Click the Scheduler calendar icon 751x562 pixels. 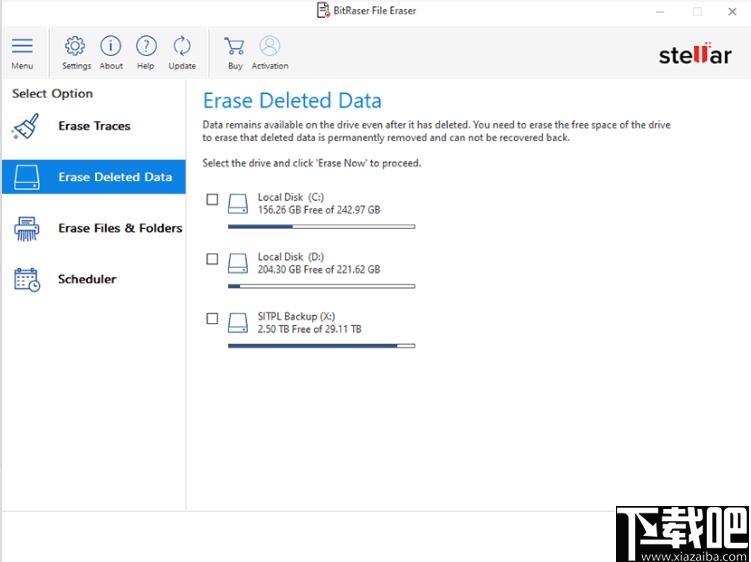click(x=27, y=279)
